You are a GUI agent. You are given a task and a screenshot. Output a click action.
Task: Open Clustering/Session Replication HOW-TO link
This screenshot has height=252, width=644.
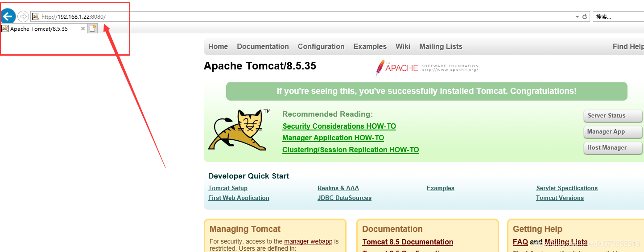(351, 150)
